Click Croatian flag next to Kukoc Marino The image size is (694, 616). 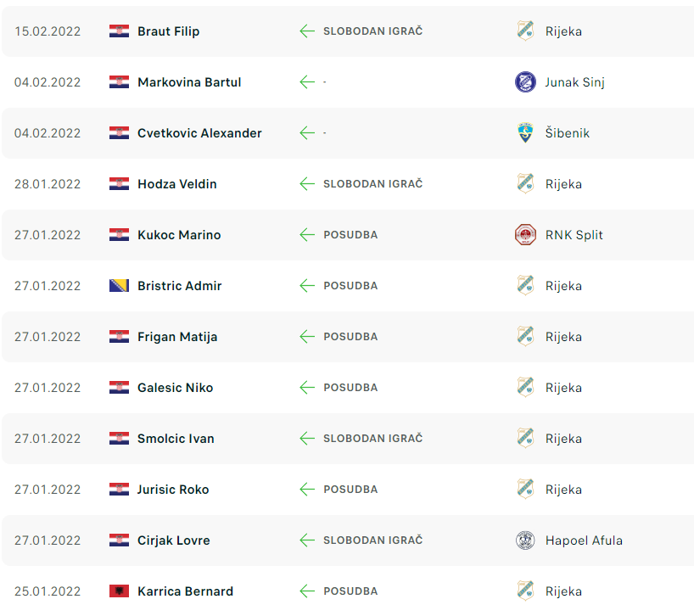119,235
